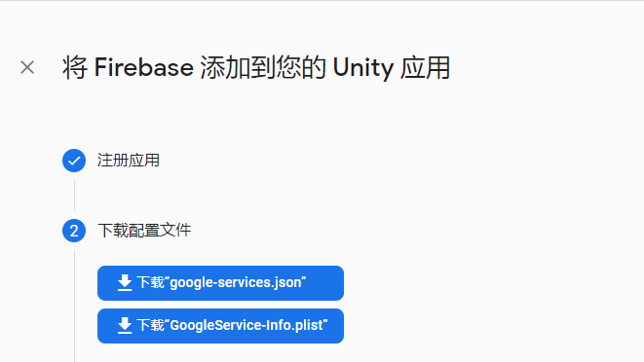Download the GoogleService-Info.plist config file
Screen dimensions: 644x362
[220, 326]
